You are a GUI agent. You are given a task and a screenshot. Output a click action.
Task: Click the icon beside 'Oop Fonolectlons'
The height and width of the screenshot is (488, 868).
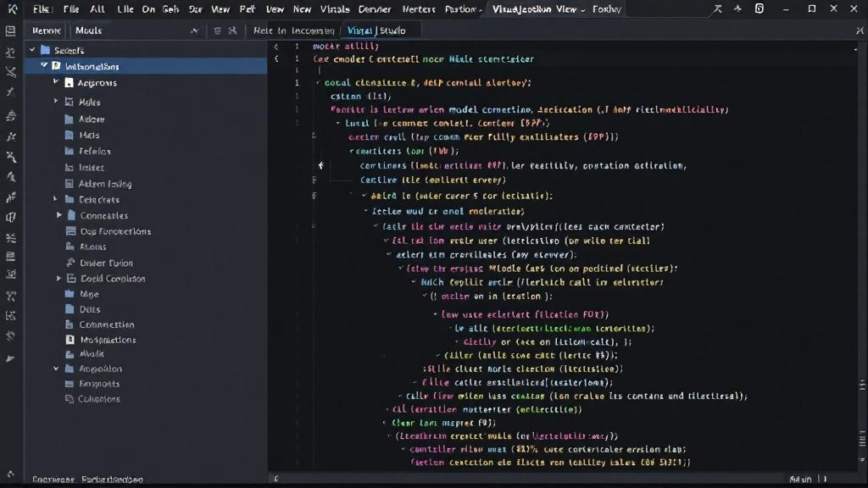coord(71,231)
